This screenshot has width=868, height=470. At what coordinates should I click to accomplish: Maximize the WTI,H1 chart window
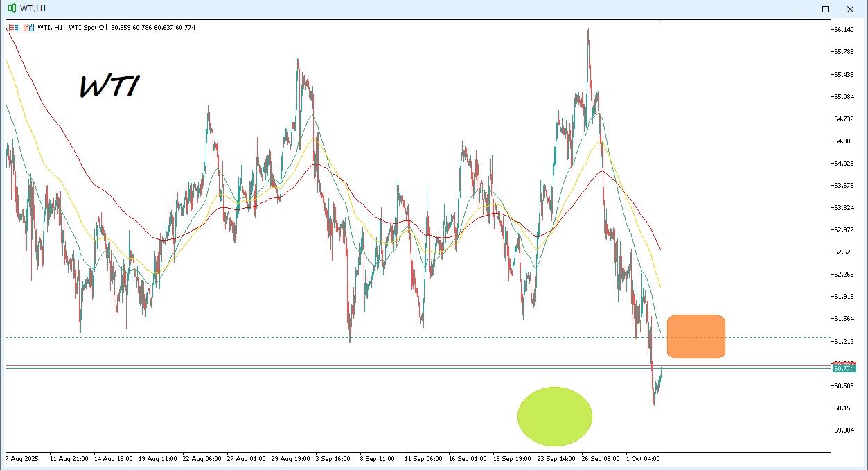[x=825, y=9]
